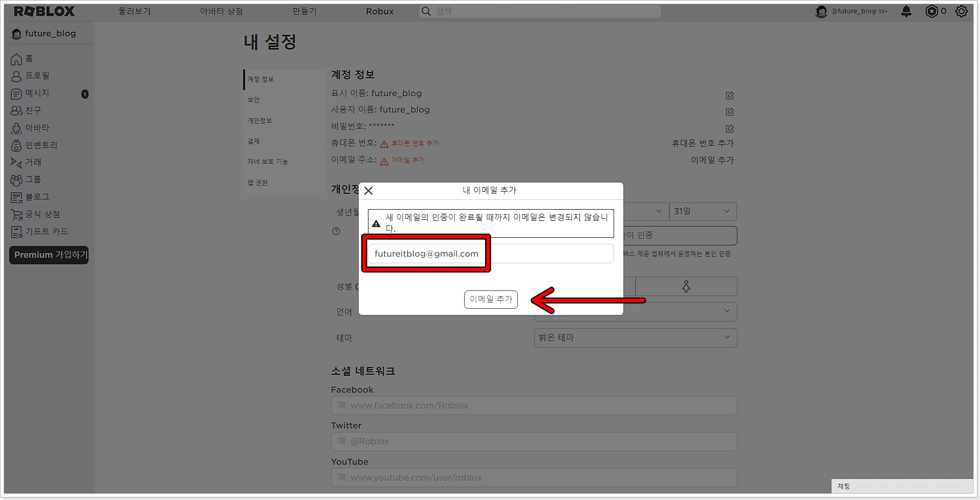
Task: Click the 이메일 추가 button
Action: (490, 299)
